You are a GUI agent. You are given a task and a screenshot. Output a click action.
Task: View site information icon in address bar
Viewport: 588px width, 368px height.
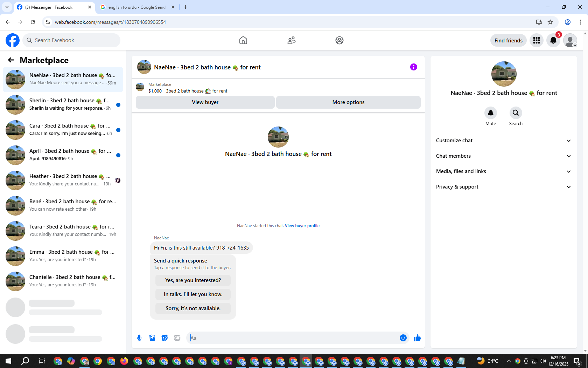48,22
